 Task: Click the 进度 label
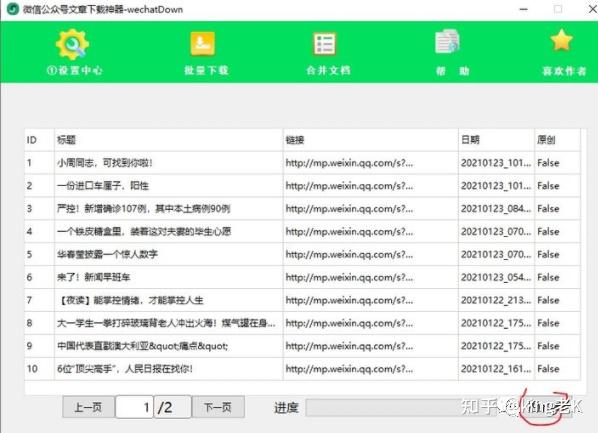(x=286, y=408)
